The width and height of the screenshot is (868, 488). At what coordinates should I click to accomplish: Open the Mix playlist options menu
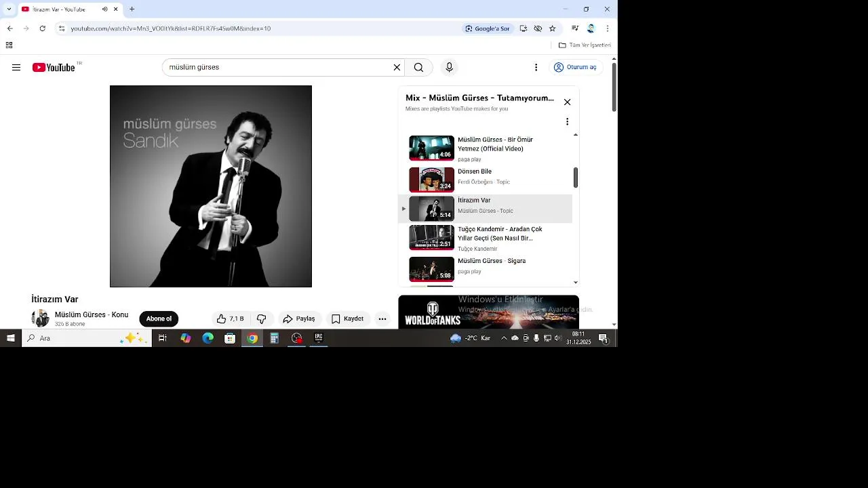tap(567, 122)
